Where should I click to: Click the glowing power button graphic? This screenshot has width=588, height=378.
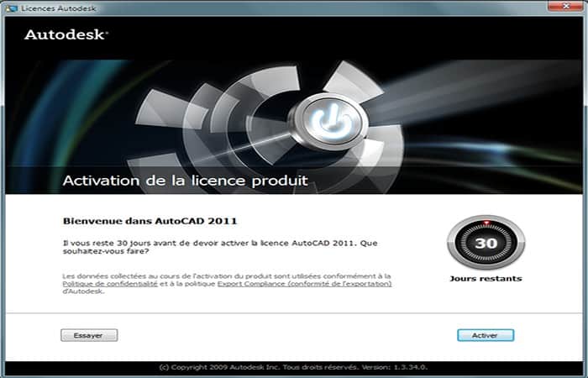(332, 122)
